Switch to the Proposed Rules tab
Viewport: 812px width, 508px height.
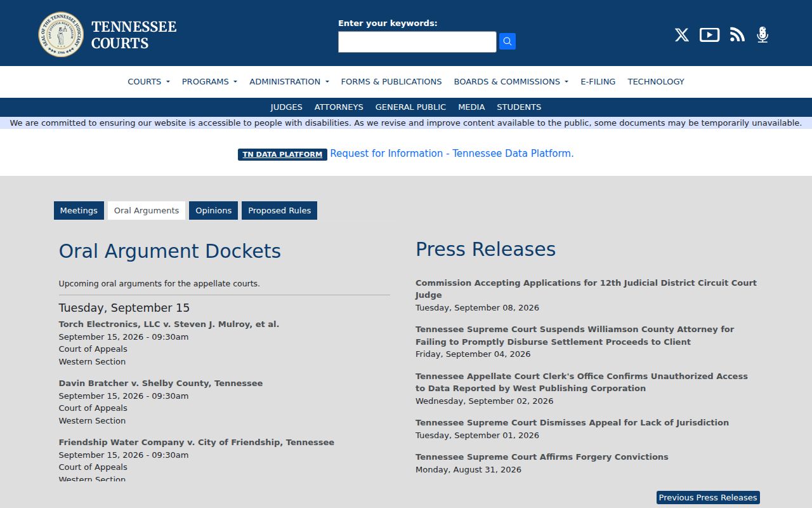point(279,210)
